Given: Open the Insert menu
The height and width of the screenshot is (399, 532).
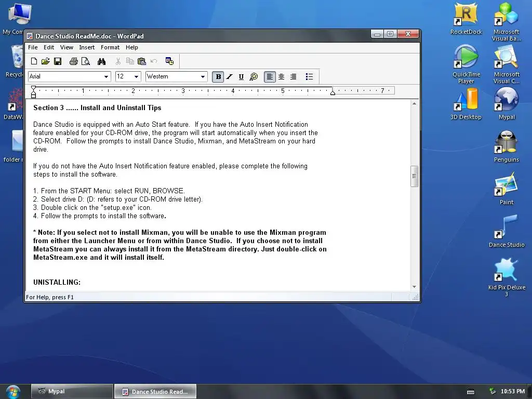Looking at the screenshot, I should pos(87,47).
